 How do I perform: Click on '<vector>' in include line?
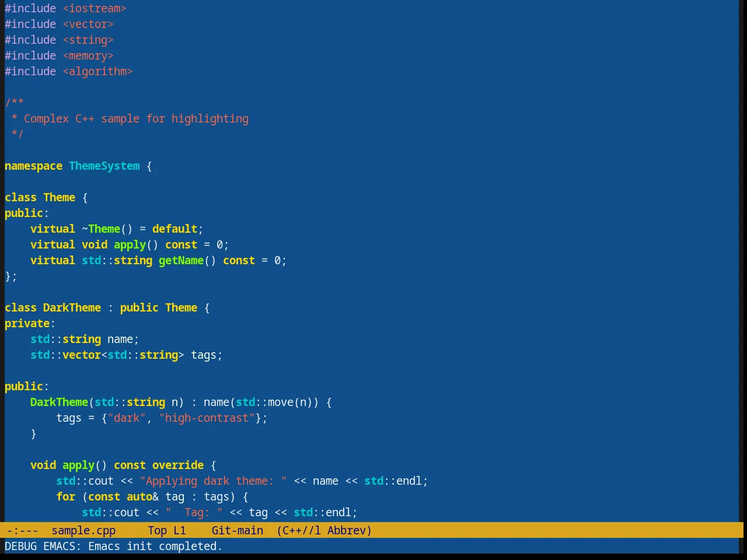(88, 24)
